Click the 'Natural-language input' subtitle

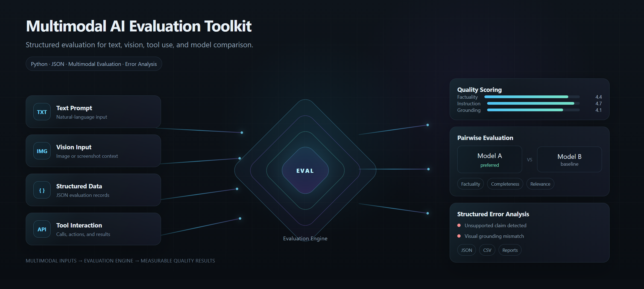point(81,117)
